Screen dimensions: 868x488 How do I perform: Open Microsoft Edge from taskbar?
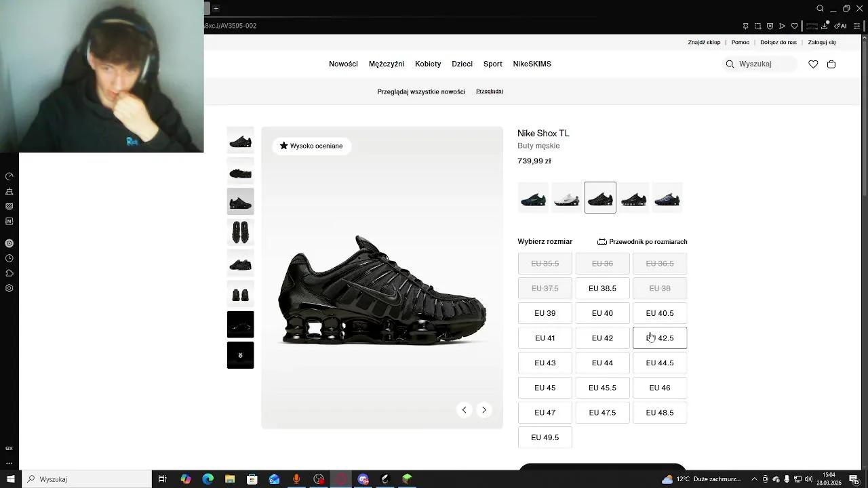click(x=208, y=479)
